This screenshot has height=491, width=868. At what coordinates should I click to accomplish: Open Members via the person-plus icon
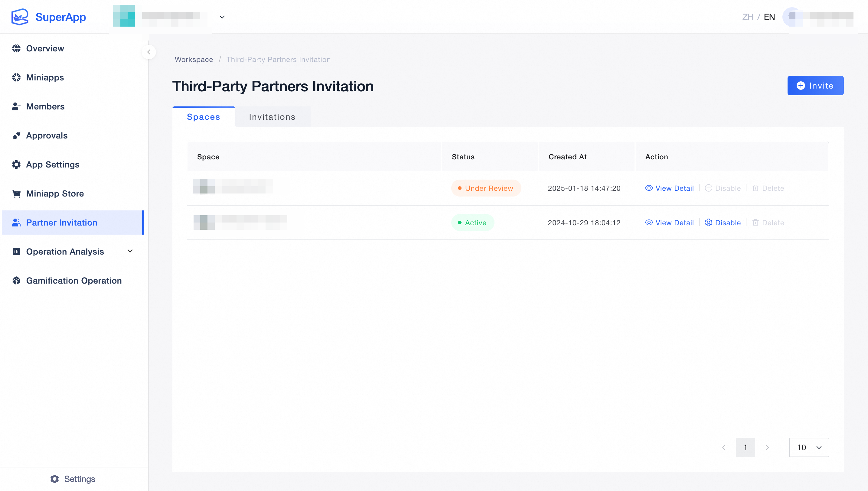click(16, 106)
